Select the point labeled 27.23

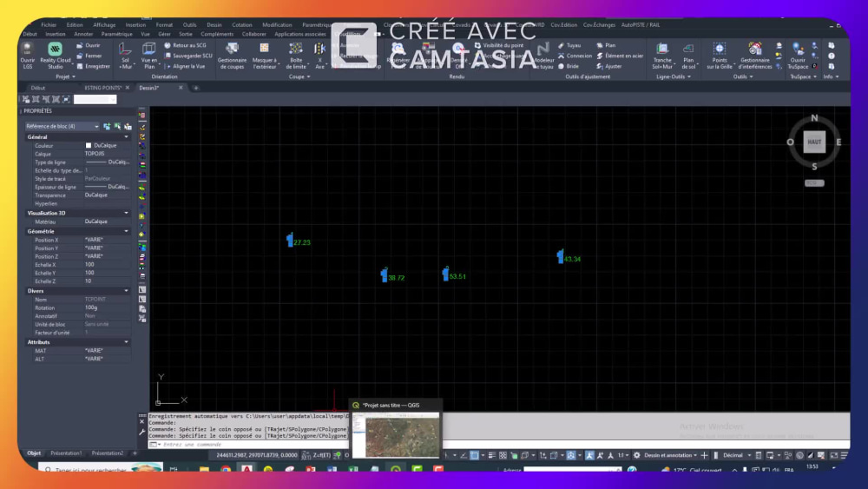pyautogui.click(x=290, y=240)
